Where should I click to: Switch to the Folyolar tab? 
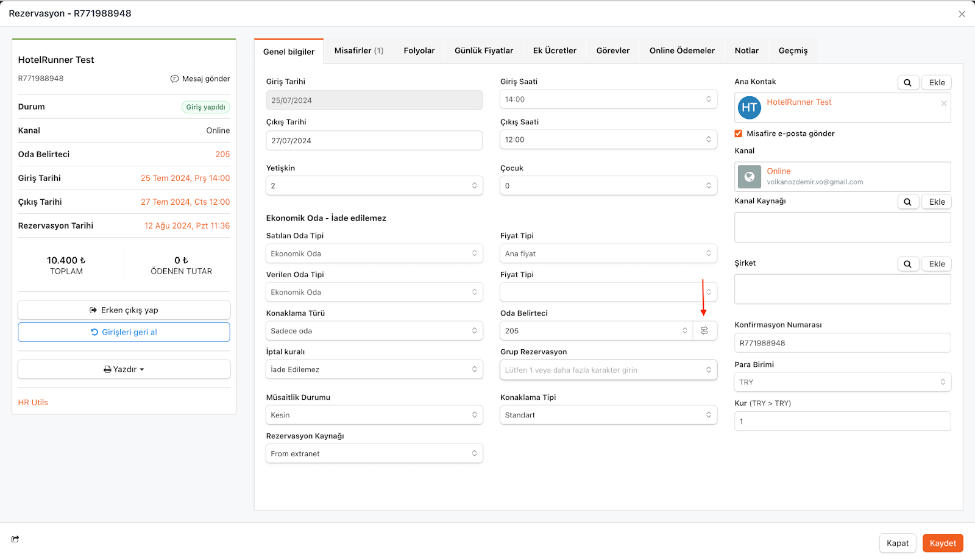(x=419, y=51)
